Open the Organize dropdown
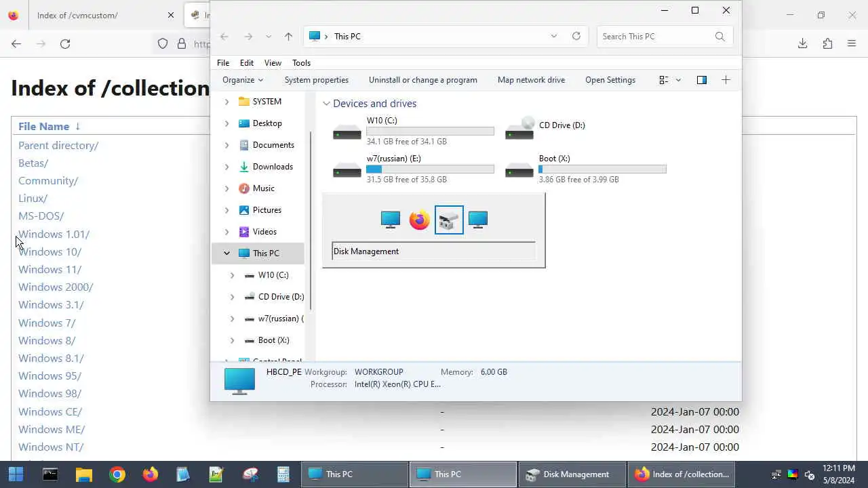 (x=243, y=80)
